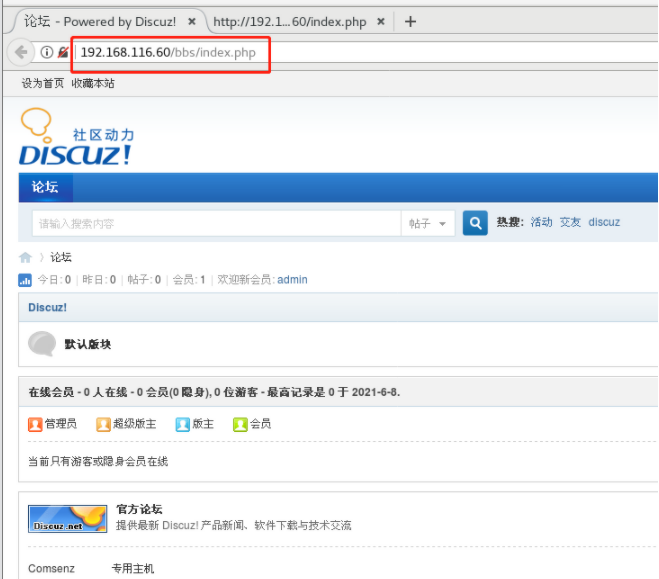
Task: Expand the 帖子 search type dropdown
Action: [x=428, y=223]
